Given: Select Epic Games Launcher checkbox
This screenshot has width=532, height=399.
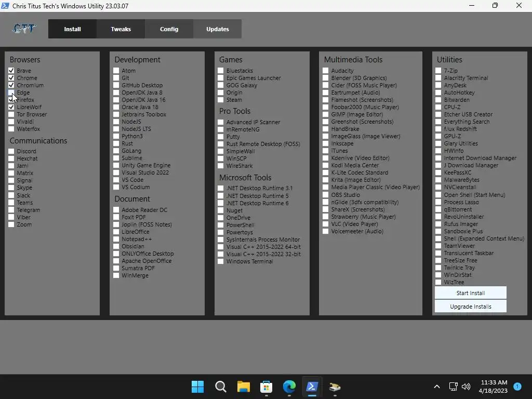Looking at the screenshot, I should pos(220,78).
